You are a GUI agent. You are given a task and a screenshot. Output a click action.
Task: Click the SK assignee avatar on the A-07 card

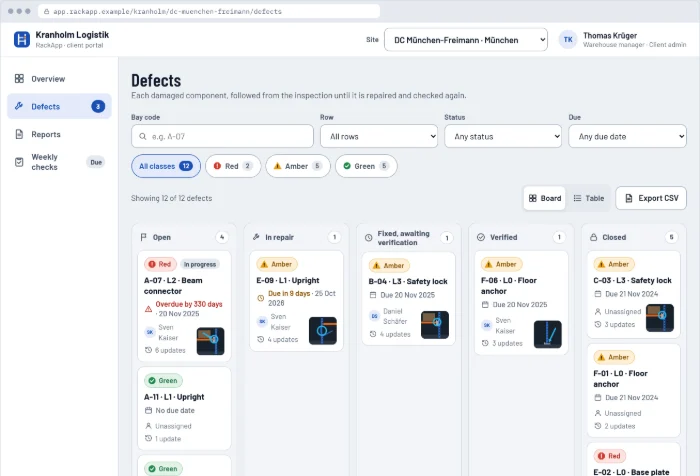[150, 332]
